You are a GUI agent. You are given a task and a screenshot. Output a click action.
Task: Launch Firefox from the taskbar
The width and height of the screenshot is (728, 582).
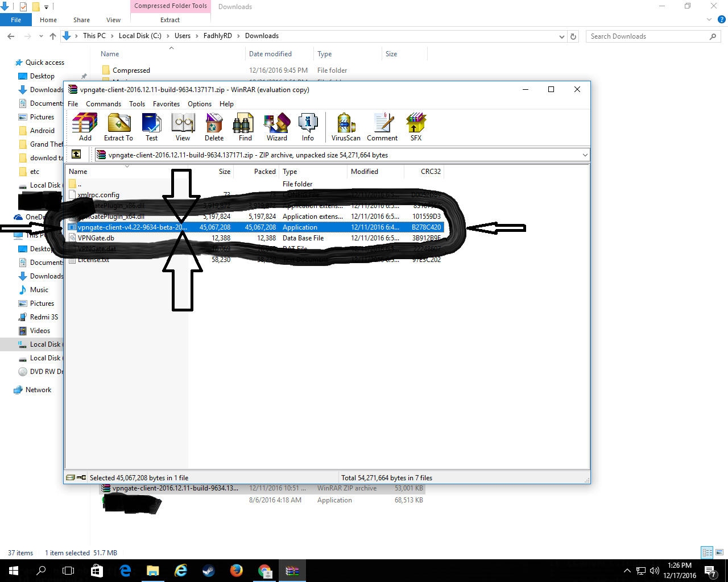pos(237,571)
